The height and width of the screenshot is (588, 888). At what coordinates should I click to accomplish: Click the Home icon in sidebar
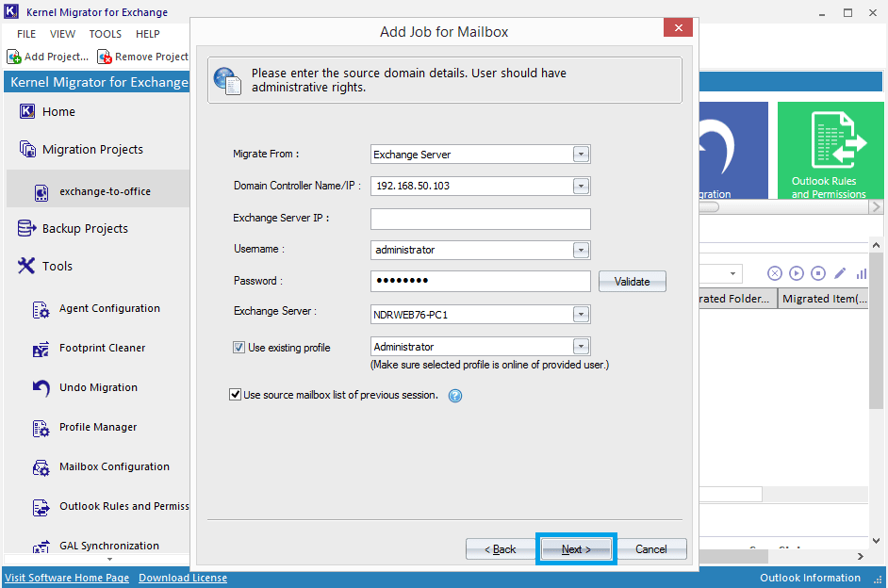click(x=27, y=111)
